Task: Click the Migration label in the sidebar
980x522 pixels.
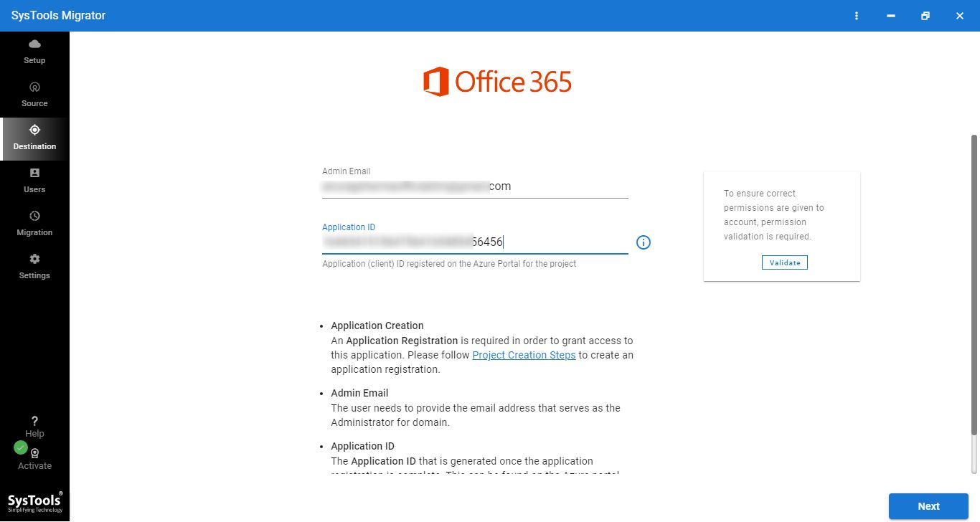Action: [x=34, y=232]
